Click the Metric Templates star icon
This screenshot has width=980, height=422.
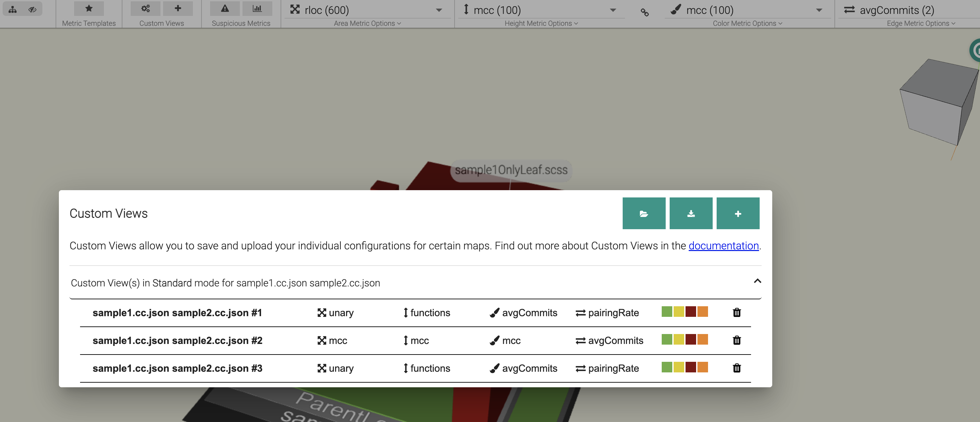[x=89, y=8]
